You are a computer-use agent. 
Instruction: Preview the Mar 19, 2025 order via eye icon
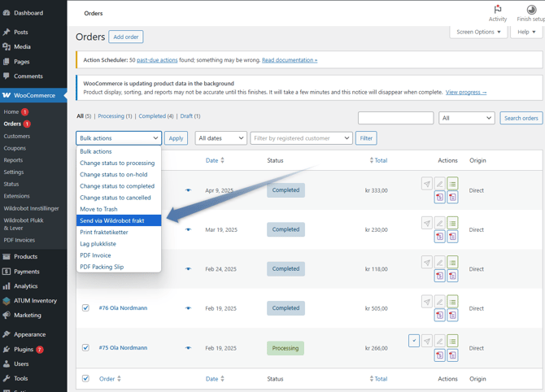click(x=188, y=229)
